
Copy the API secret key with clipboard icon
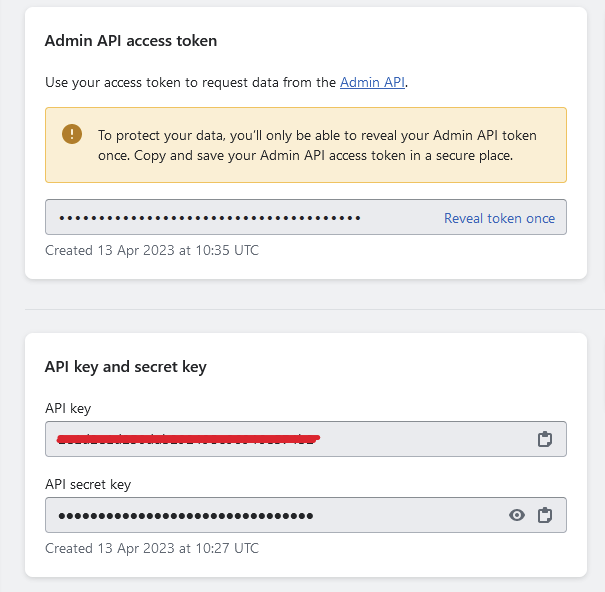click(x=545, y=515)
